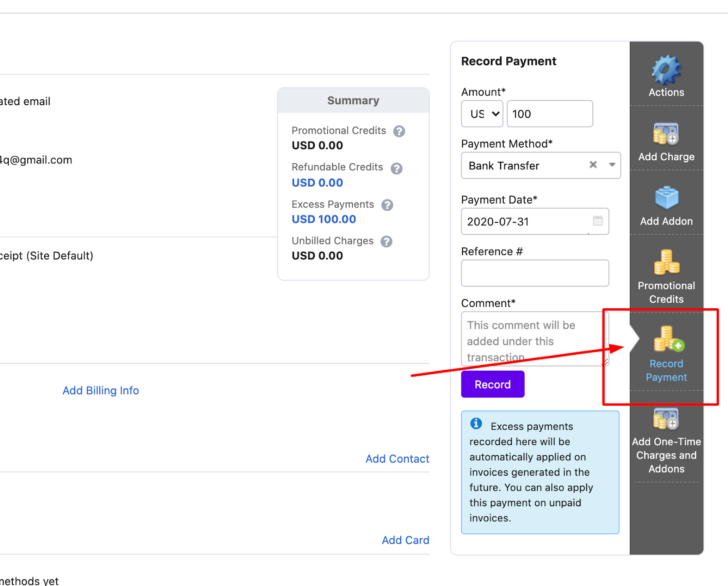Select the Add Charge icon
This screenshot has height=586, width=728.
(x=666, y=134)
